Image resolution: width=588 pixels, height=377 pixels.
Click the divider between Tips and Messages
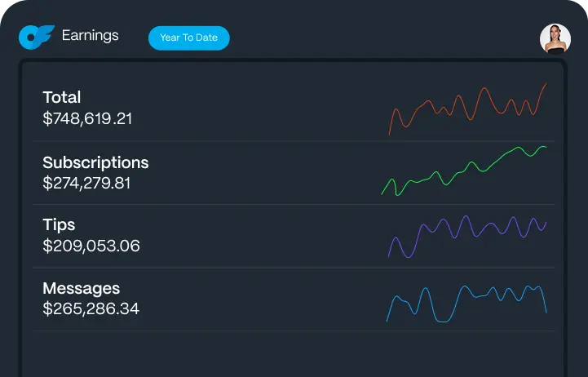294,268
